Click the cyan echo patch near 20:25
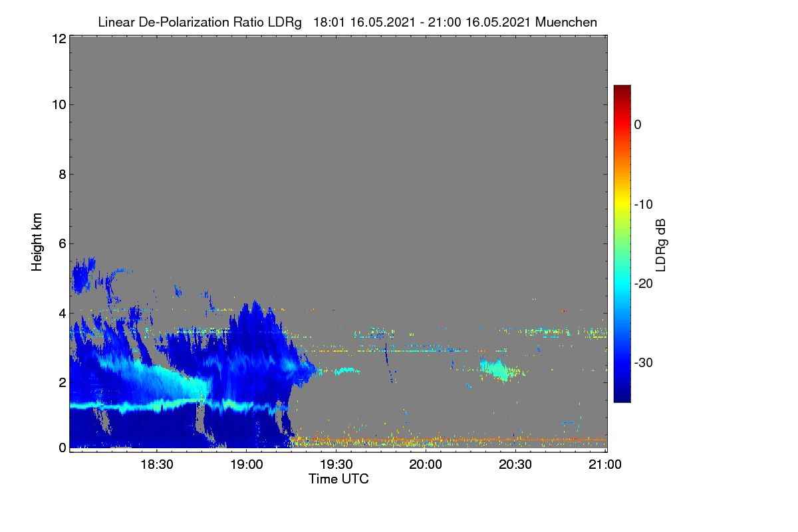The width and height of the screenshot is (798, 532). (x=498, y=369)
